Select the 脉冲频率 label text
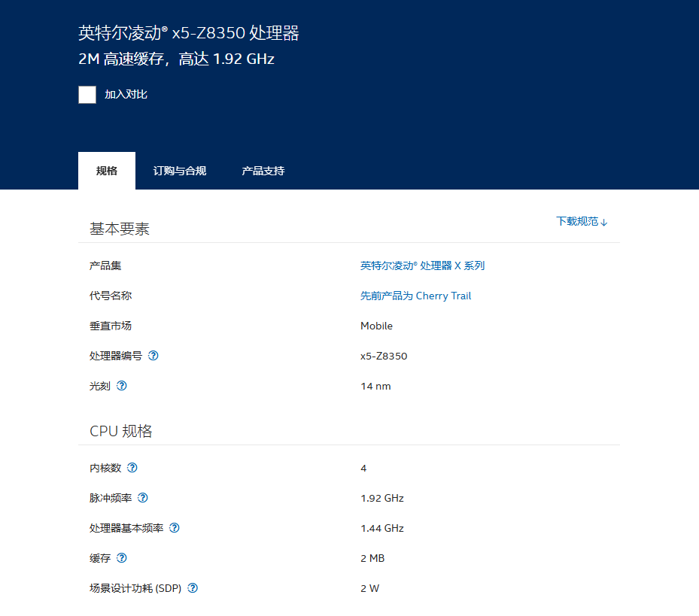Viewport: 699px width, 616px height. coord(111,498)
